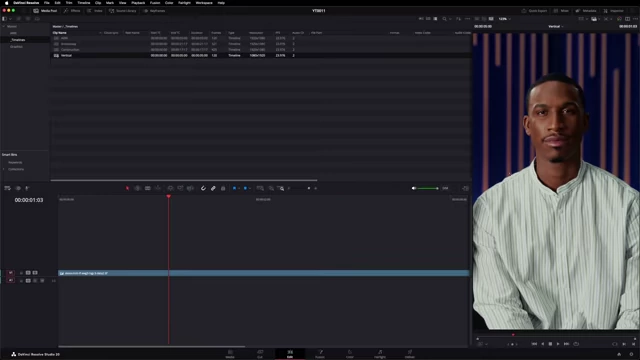Select the Construction timeline row
This screenshot has width=640, height=360.
261,49
